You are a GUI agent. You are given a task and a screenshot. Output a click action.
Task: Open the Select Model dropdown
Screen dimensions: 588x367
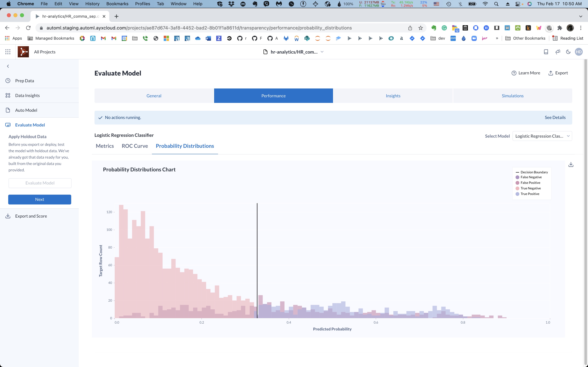[542, 136]
